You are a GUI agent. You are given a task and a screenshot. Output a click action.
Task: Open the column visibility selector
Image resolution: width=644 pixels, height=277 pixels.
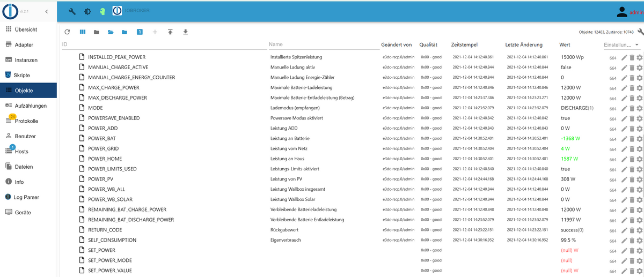[x=83, y=32]
